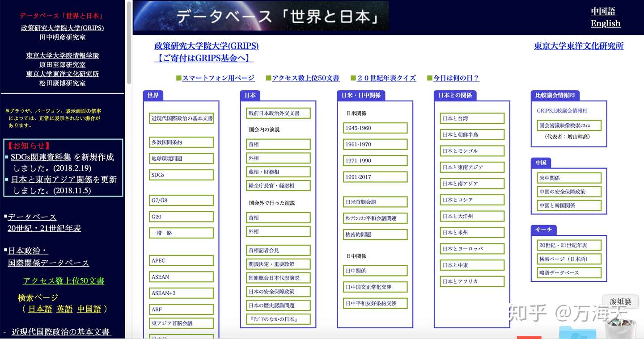Open 検索ページ（日本語） in the サーチ box
Screen dimensions: 644x339
(x=569, y=259)
